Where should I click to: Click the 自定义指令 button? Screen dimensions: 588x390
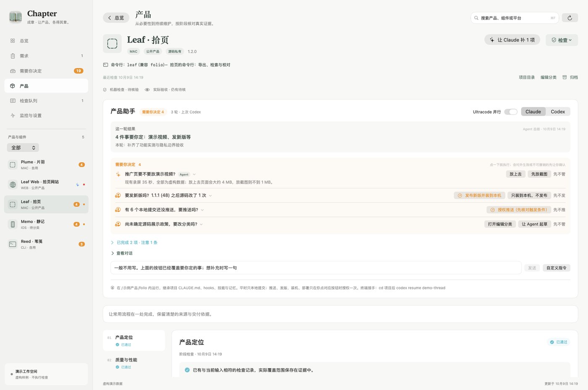(556, 268)
